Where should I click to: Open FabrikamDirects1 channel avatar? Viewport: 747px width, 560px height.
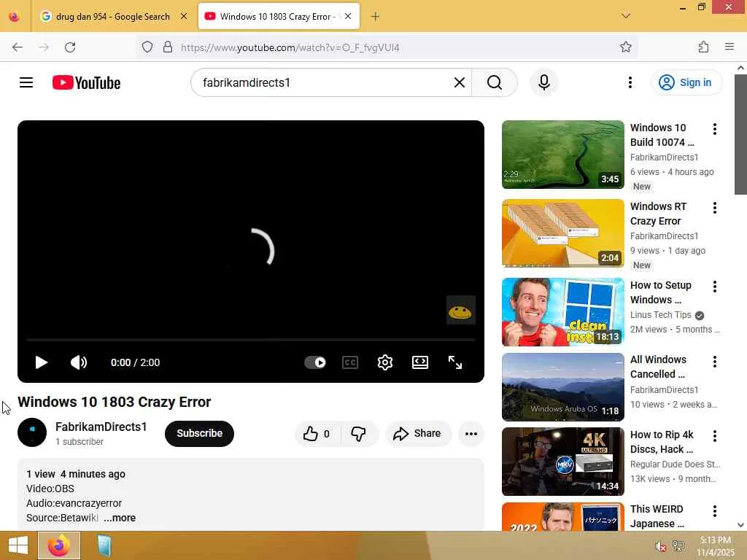[x=32, y=432]
